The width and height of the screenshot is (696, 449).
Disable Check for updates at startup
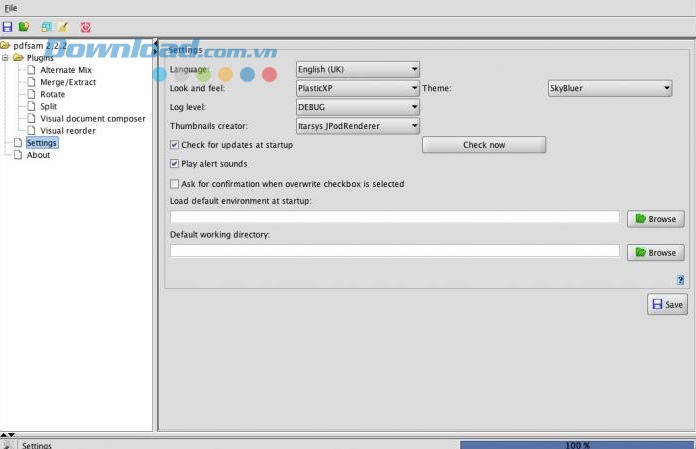pos(175,145)
